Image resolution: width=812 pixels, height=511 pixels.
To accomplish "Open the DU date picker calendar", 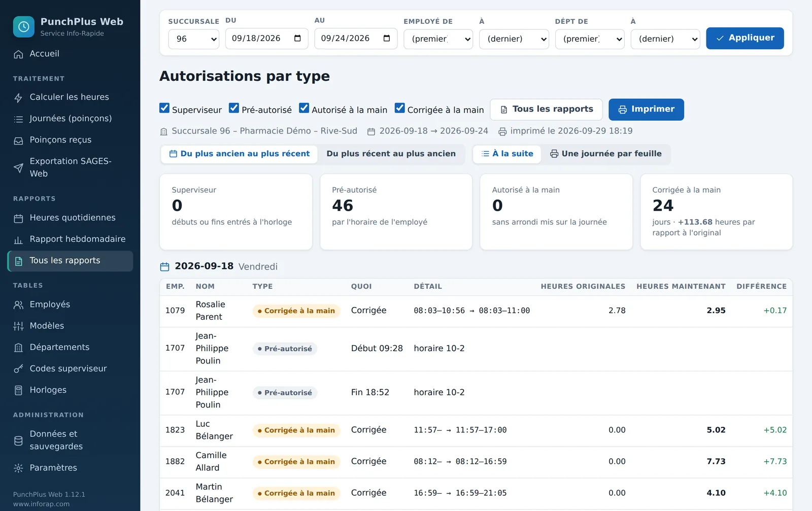I will (x=298, y=39).
